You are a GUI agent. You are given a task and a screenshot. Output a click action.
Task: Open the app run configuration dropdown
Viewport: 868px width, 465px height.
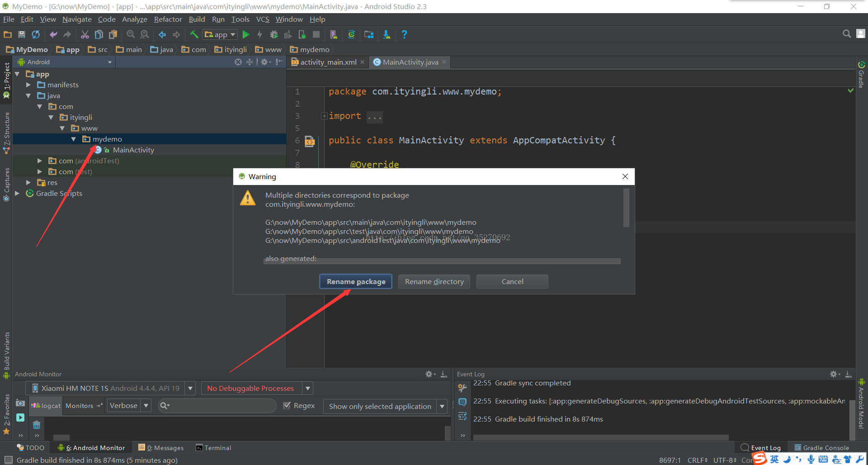pyautogui.click(x=220, y=34)
